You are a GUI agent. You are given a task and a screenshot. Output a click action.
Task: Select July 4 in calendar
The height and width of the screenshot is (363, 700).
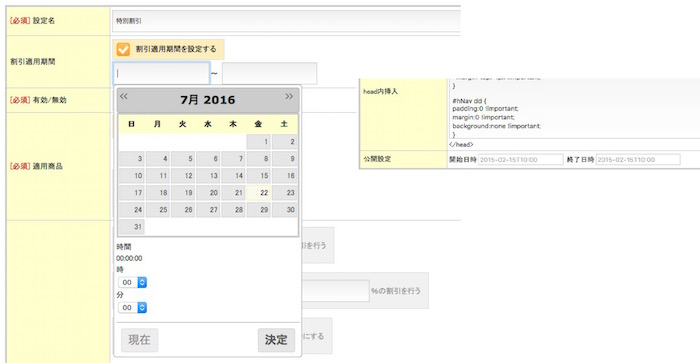point(158,159)
